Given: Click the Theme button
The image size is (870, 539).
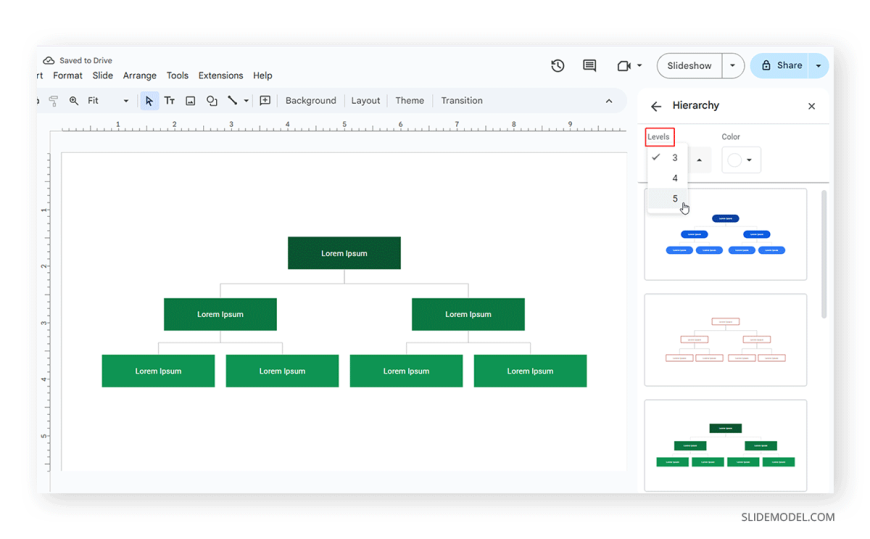Looking at the screenshot, I should (x=409, y=100).
